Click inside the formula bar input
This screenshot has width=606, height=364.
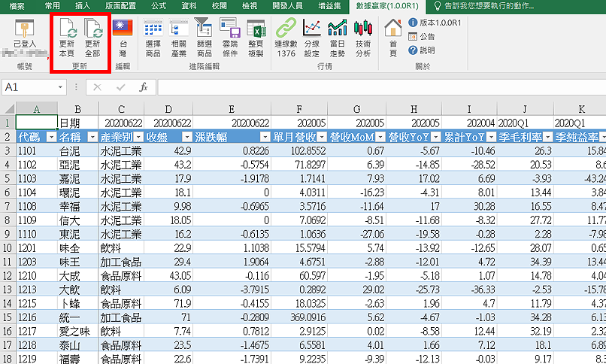[x=376, y=87]
